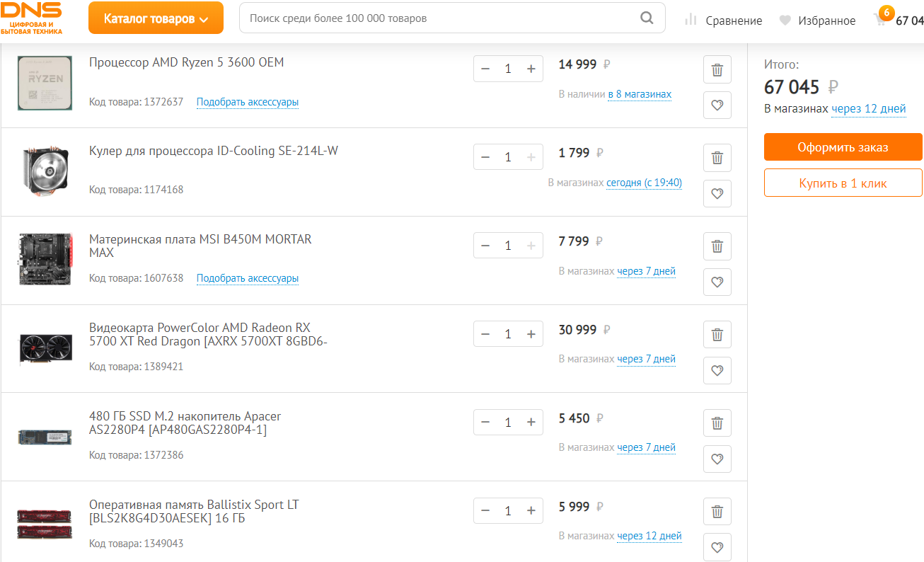The image size is (924, 562).
Task: Decrease quantity of Apacer SSD
Action: [485, 423]
